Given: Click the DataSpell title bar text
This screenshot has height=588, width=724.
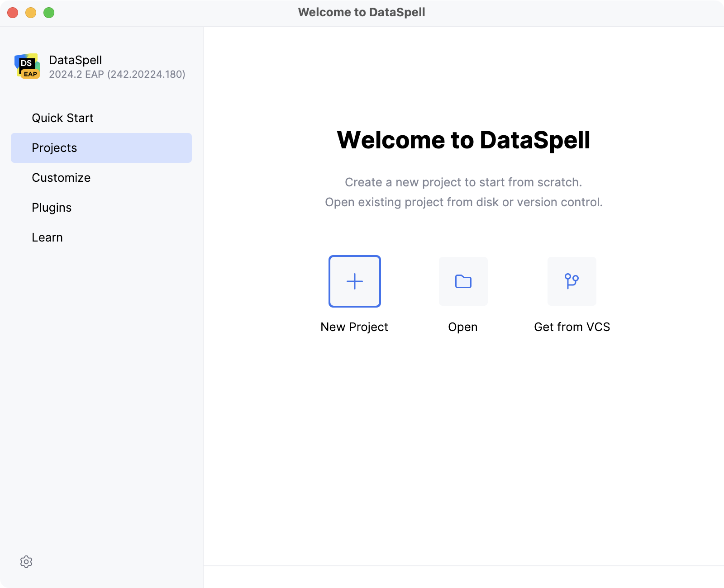Looking at the screenshot, I should tap(362, 12).
